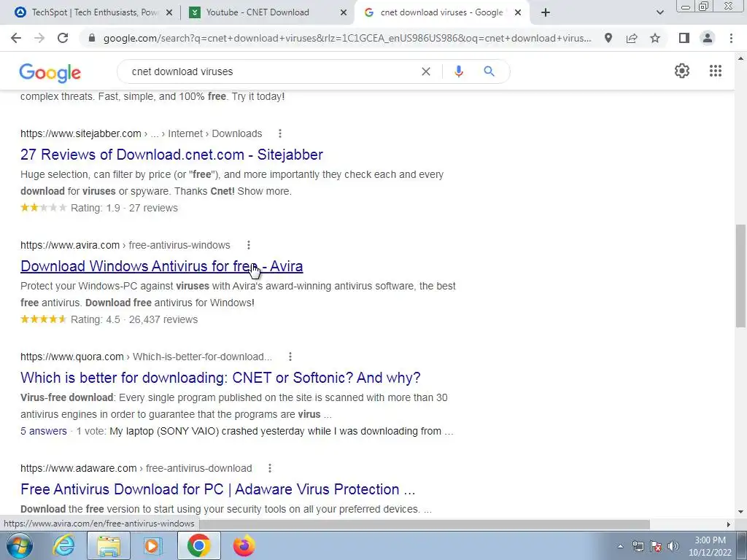This screenshot has height=560, width=747.
Task: Open Download Windows Antivirus for free - Avira
Action: point(161,266)
